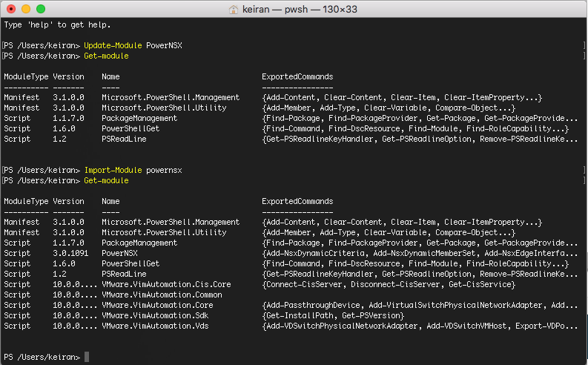Click the green zoom window button
Screen dimensions: 588x365
pos(41,10)
